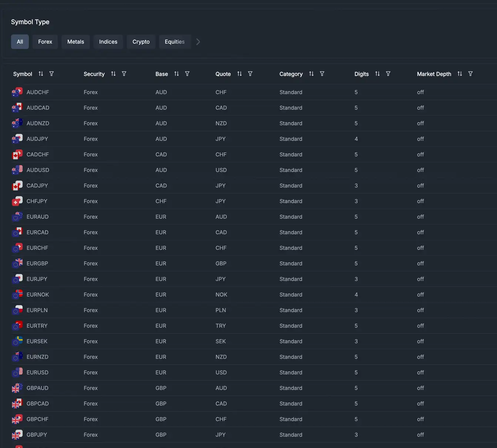Sort rows by Quote currency

click(240, 74)
